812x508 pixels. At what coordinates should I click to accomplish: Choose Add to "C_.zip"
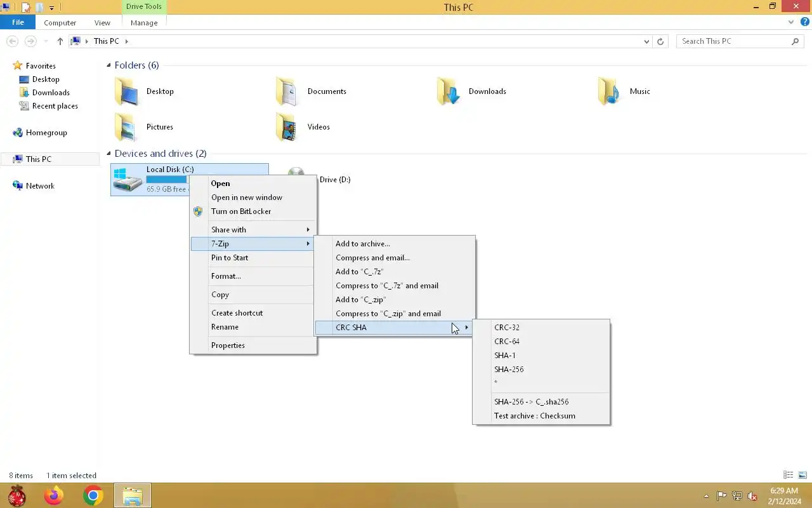pos(395,300)
